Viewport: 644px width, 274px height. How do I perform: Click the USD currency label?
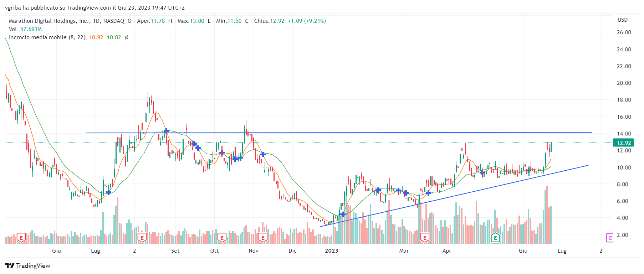pos(623,20)
